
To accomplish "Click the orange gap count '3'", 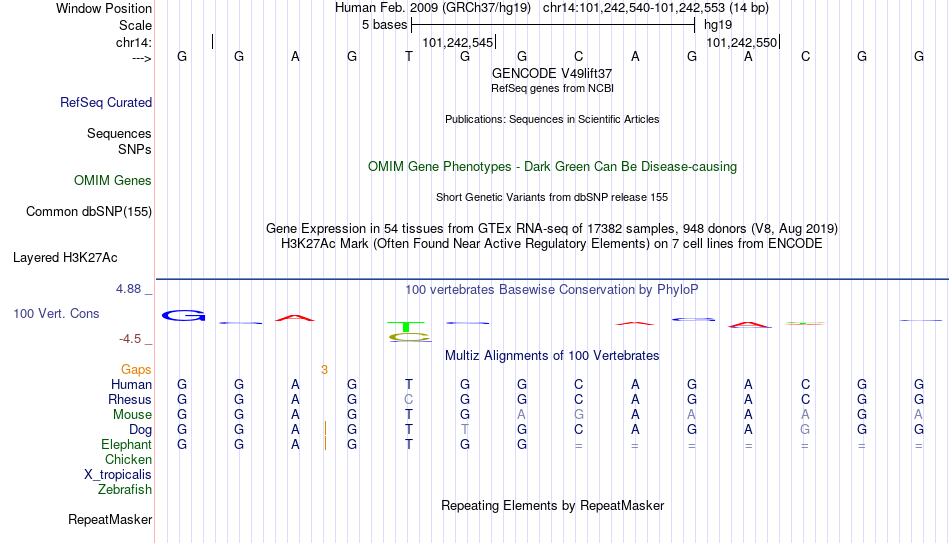I will tap(324, 370).
